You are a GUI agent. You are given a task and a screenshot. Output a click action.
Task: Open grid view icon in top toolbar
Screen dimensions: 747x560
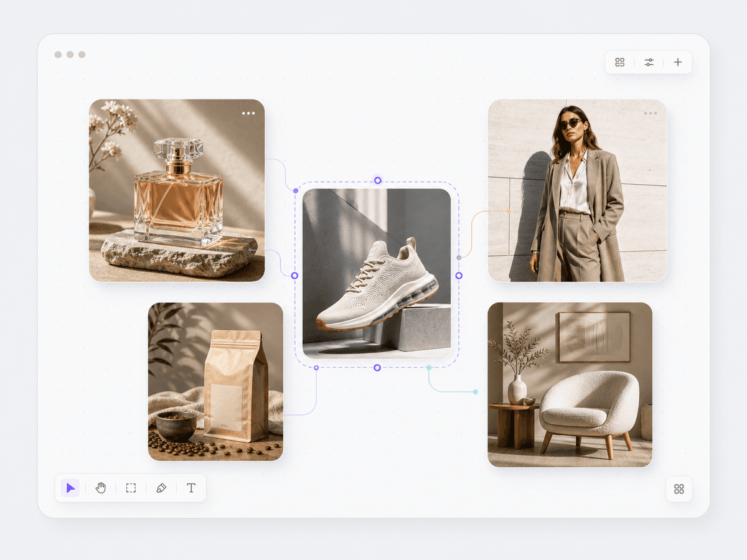(x=620, y=62)
